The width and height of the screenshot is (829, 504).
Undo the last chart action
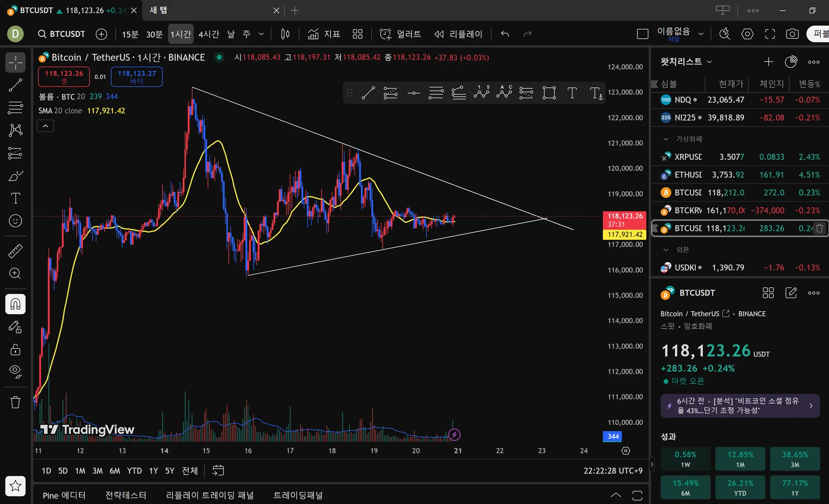[x=505, y=34]
